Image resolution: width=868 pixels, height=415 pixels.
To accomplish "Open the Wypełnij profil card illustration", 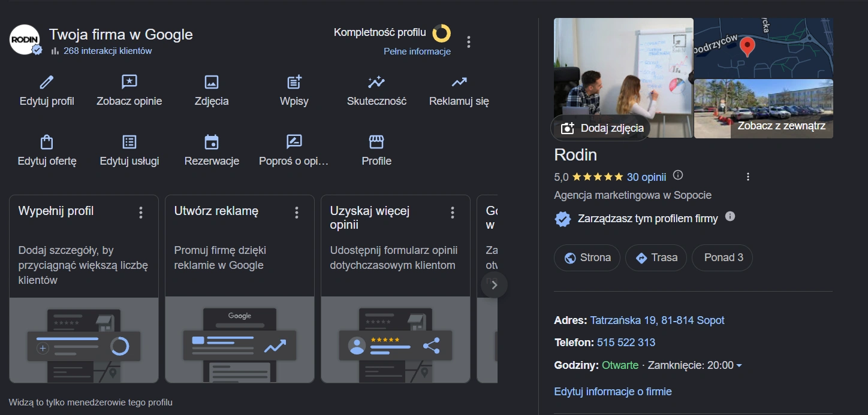I will click(x=84, y=340).
